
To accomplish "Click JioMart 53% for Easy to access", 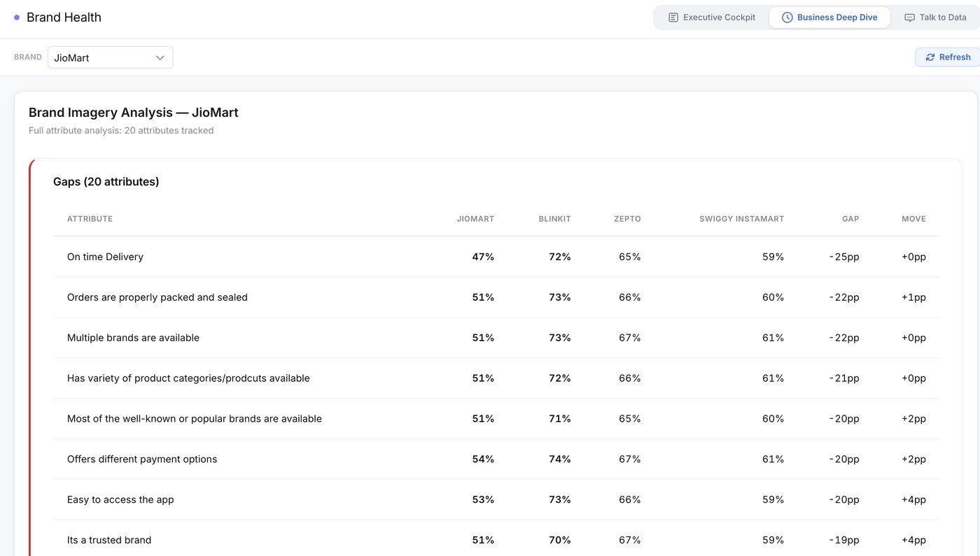I will coord(483,500).
